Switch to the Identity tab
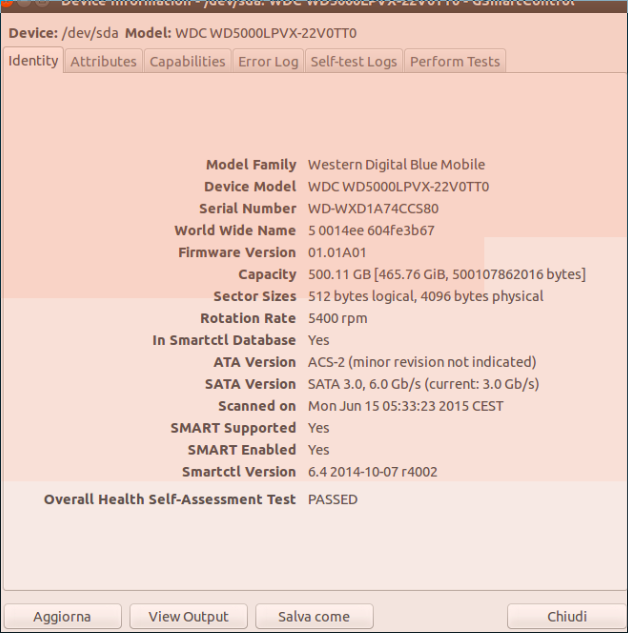 (x=33, y=61)
